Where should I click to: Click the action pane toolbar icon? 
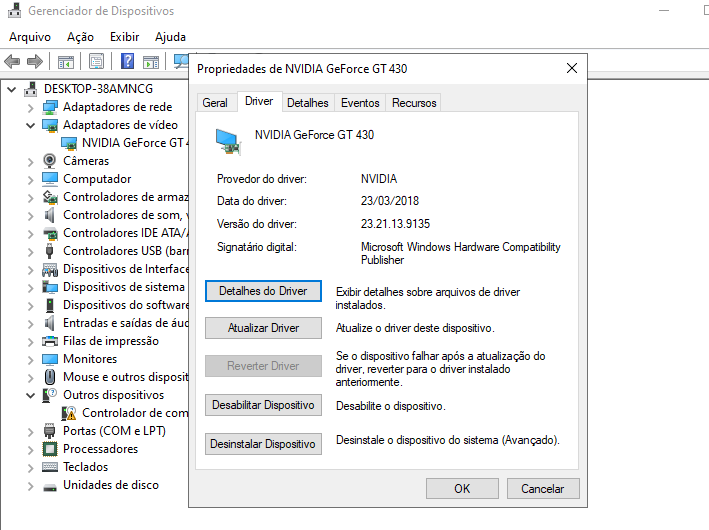click(151, 62)
